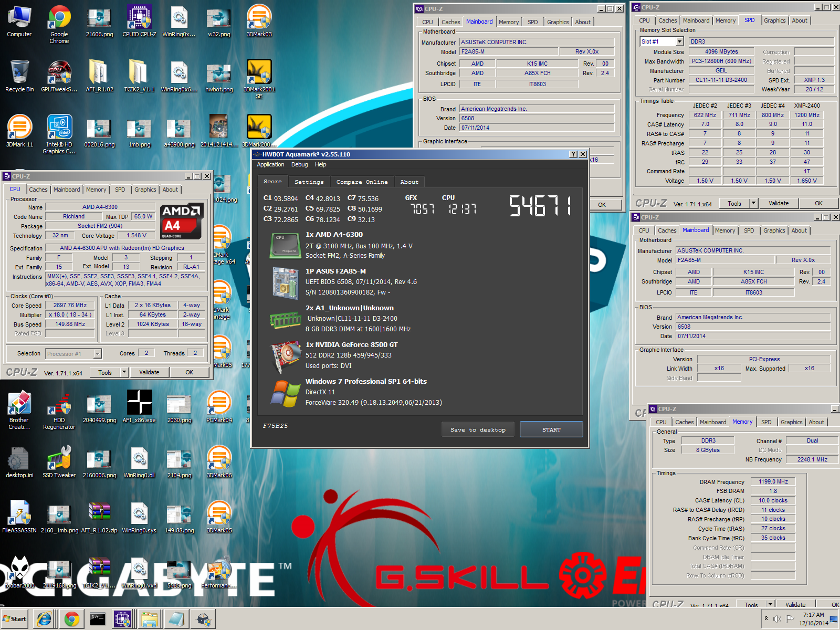Open the Application menu in Aquamark
840x630 pixels.
[x=270, y=164]
